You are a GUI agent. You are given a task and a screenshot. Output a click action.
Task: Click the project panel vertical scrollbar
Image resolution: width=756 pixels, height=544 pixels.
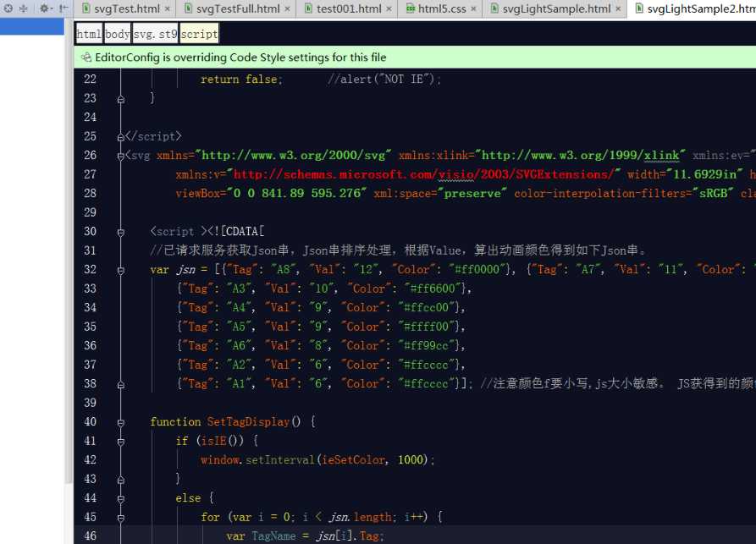point(69,250)
